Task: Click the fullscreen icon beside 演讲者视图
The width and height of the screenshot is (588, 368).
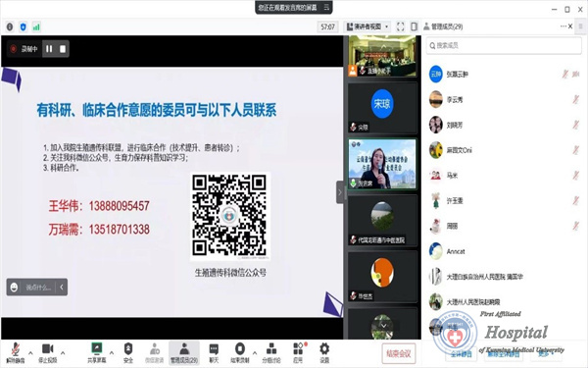Action: point(400,26)
